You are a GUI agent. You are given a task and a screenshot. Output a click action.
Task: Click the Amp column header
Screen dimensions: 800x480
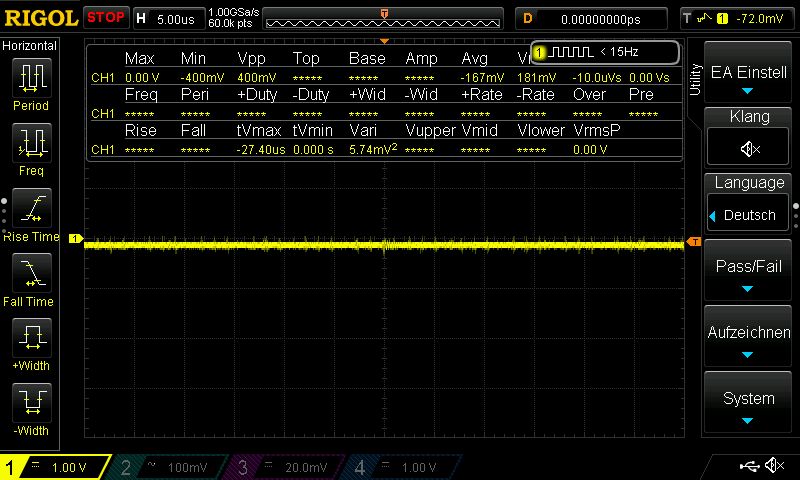(x=421, y=58)
